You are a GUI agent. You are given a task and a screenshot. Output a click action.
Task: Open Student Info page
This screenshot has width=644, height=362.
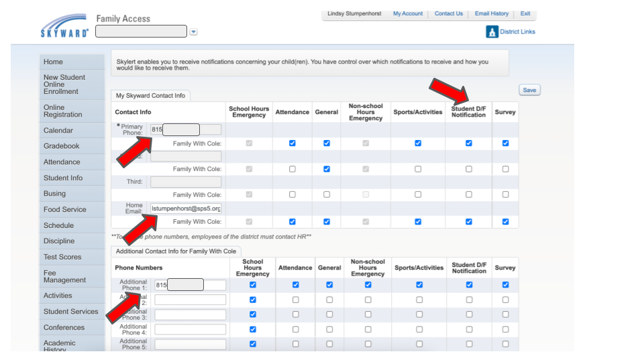(x=72, y=178)
